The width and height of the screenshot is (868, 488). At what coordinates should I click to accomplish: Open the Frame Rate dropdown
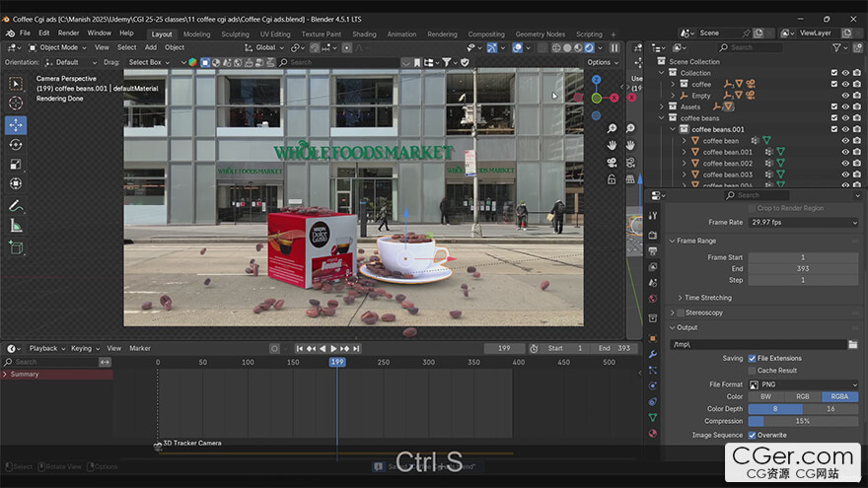click(x=803, y=223)
